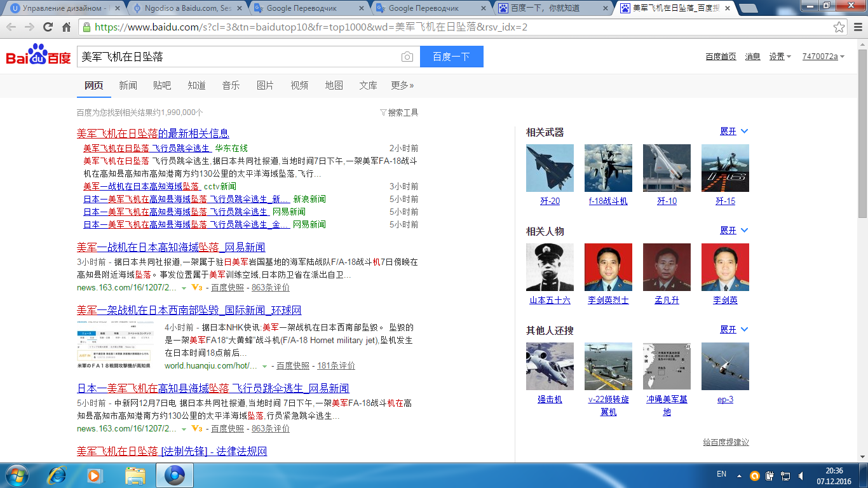Click the ep-3 aircraft thumbnail
Screen dimensions: 868x488
(725, 366)
